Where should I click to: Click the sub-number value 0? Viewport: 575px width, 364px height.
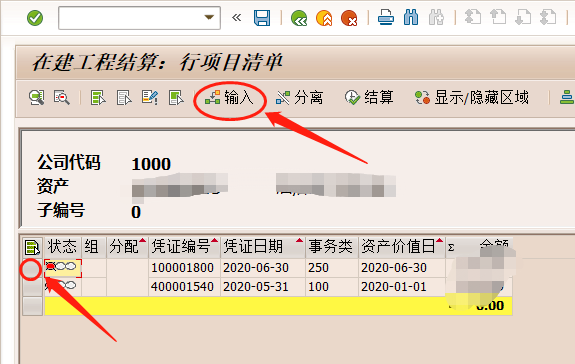[x=136, y=212]
